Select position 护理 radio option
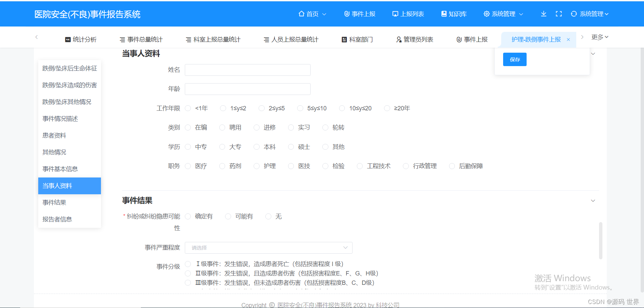Screen dimensions: 644x308 click(x=257, y=166)
